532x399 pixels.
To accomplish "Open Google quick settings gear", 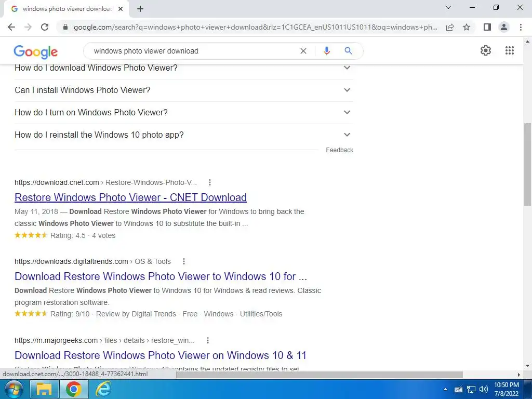I will point(486,50).
